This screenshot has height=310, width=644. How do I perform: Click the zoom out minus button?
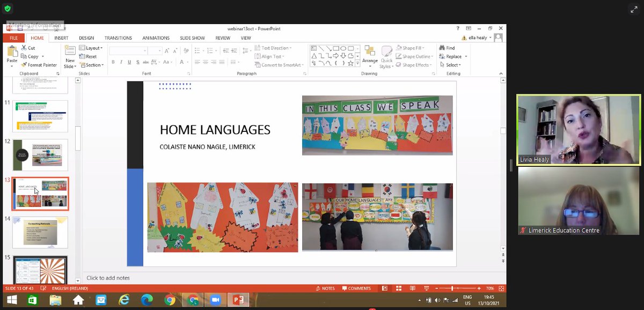click(x=436, y=289)
